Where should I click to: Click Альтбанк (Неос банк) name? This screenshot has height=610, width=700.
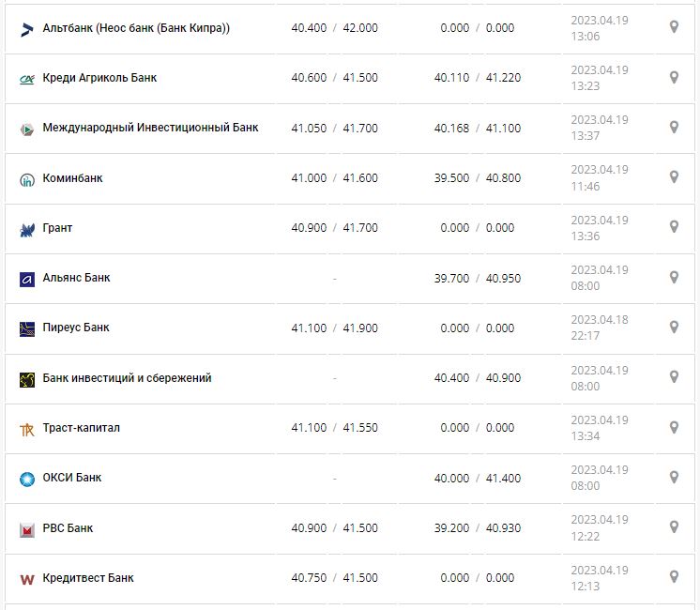tap(136, 28)
